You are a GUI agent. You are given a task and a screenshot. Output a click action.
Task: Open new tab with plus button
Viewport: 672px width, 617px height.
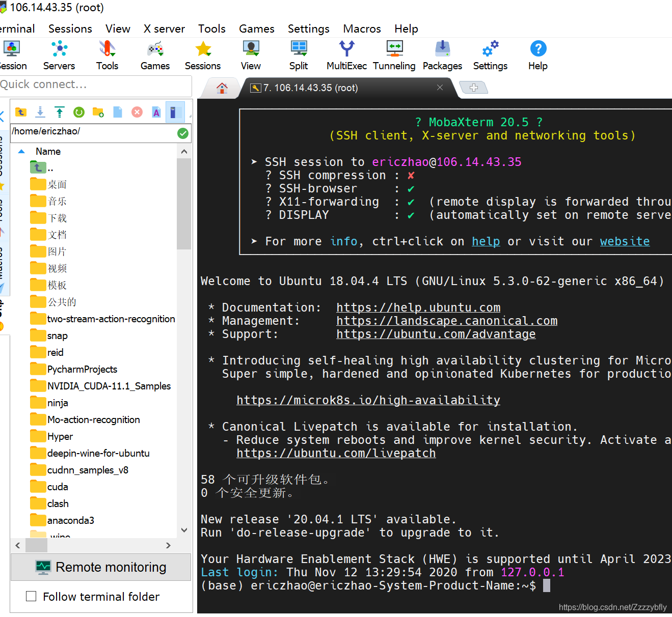[x=474, y=88]
